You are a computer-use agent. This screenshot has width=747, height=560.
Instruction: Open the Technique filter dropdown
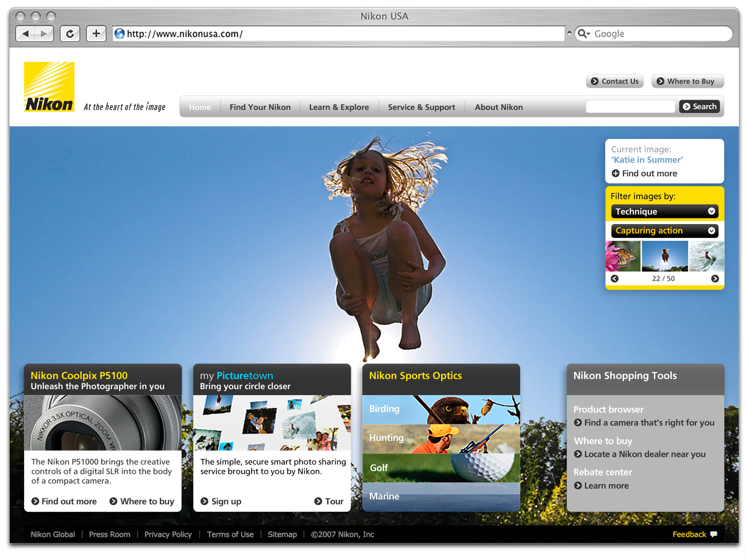point(664,211)
